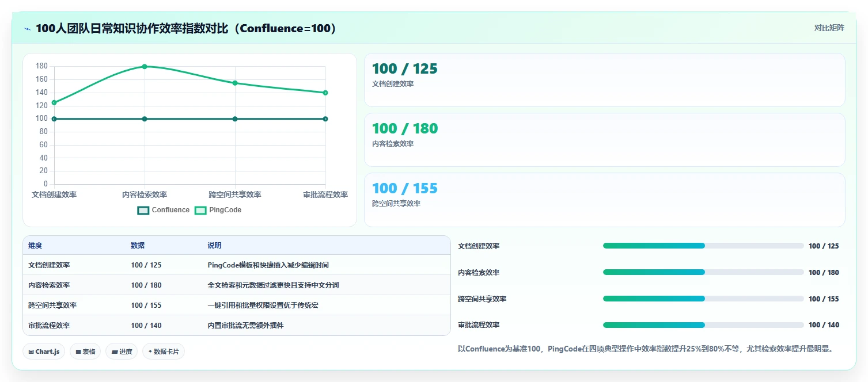Click the Confluence data point at 跨空间共享效率

(x=235, y=119)
